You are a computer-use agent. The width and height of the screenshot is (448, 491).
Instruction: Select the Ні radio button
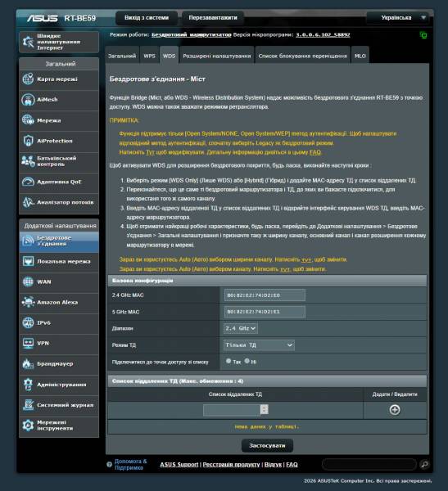(247, 361)
